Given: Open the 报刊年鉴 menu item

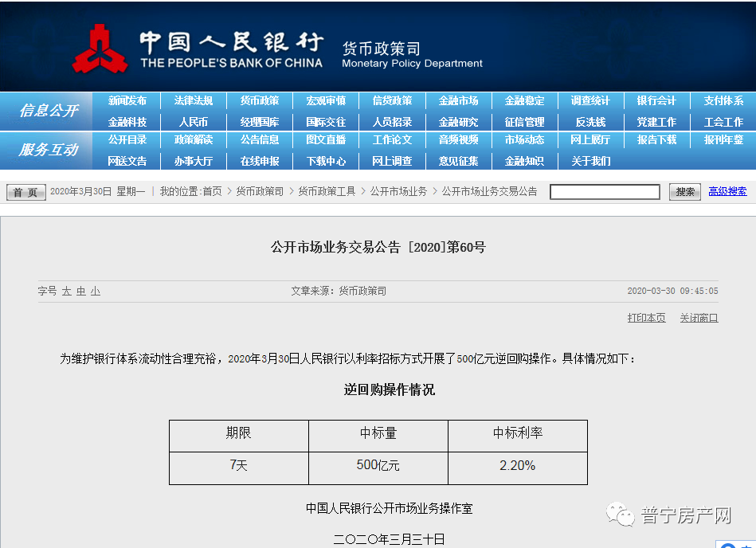Looking at the screenshot, I should 723,139.
